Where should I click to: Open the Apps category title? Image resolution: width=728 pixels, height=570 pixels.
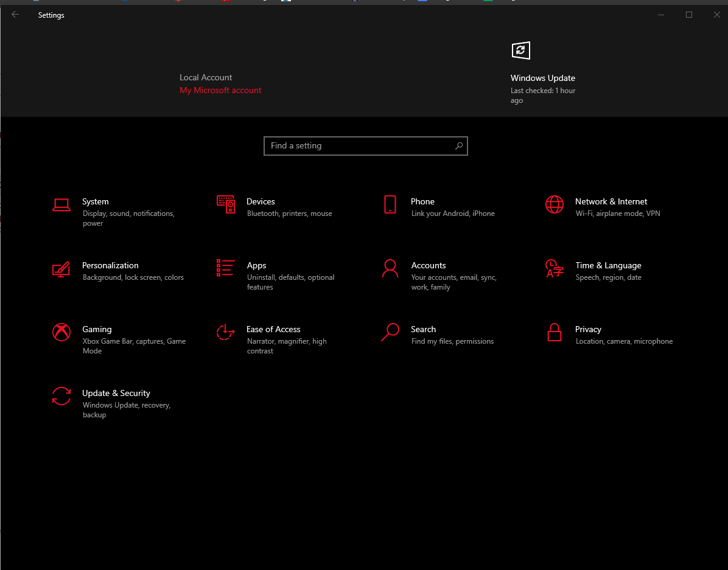[x=256, y=265]
